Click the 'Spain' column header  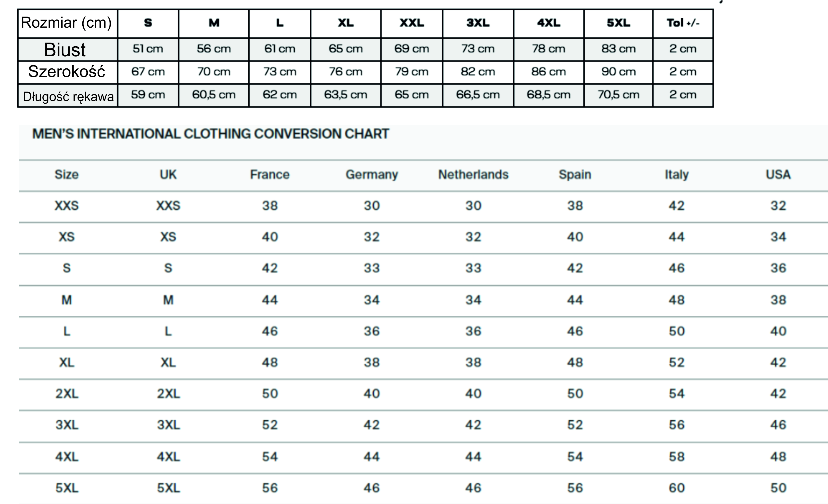click(x=575, y=175)
